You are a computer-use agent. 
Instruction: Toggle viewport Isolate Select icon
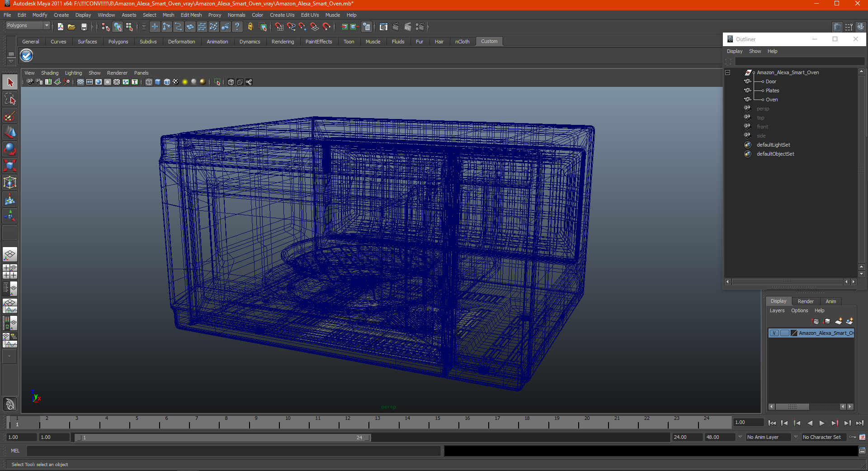(217, 82)
